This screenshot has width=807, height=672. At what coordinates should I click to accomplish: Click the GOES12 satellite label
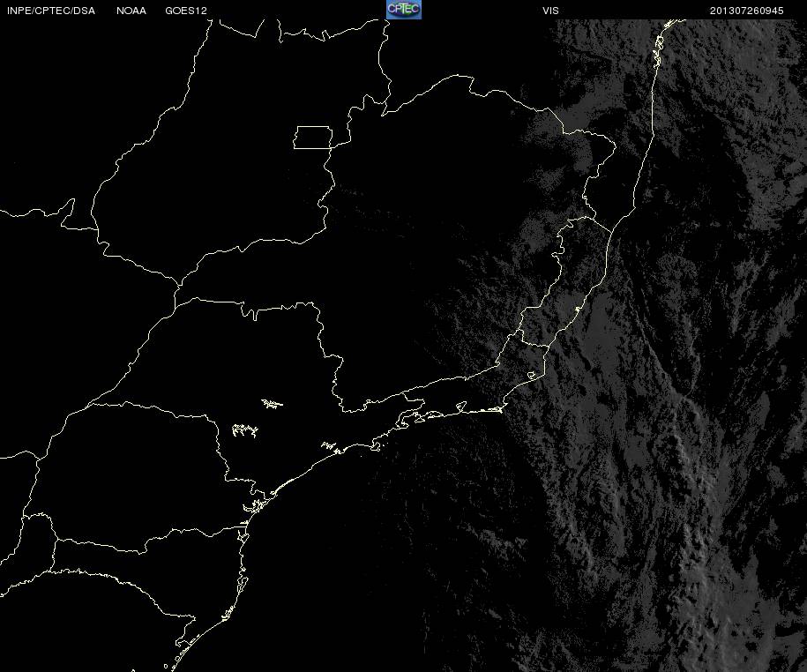186,11
